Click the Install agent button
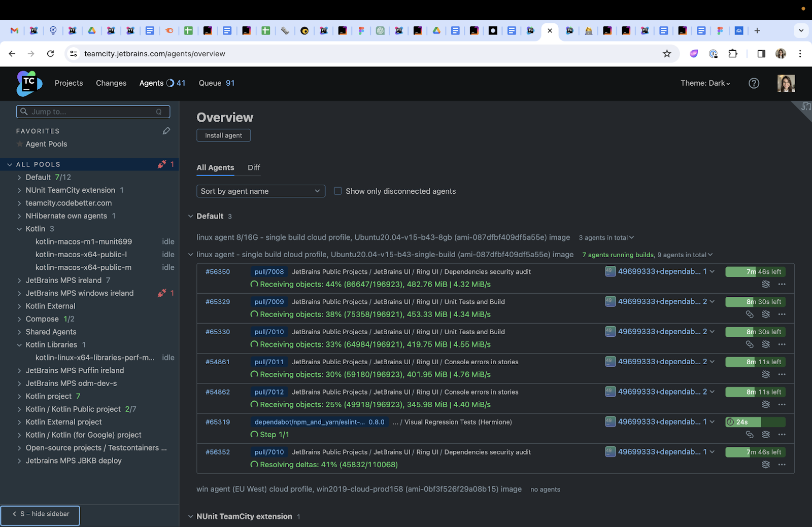Viewport: 812px width, 527px height. 223,135
